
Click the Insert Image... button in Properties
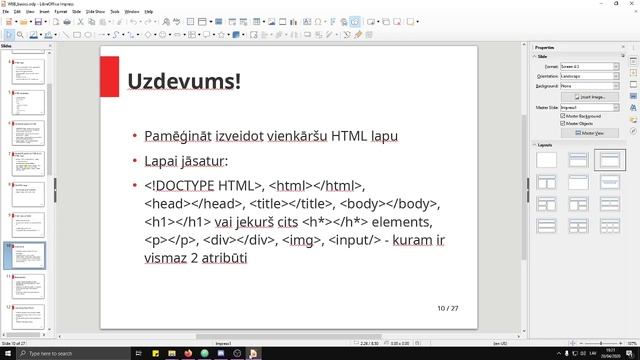590,97
